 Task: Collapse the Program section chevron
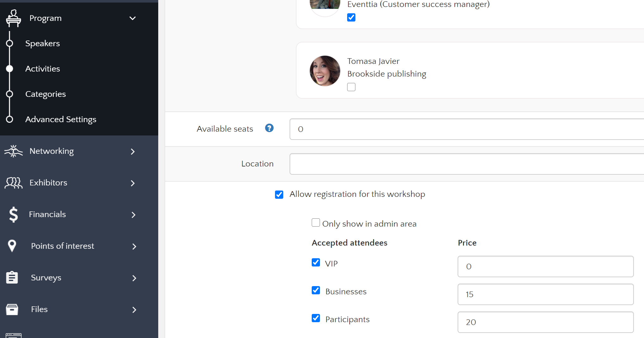pos(133,18)
